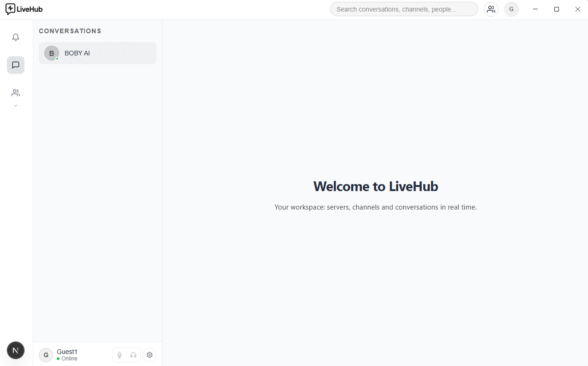Open the friends icon next to search bar
The image size is (588, 366).
[491, 9]
